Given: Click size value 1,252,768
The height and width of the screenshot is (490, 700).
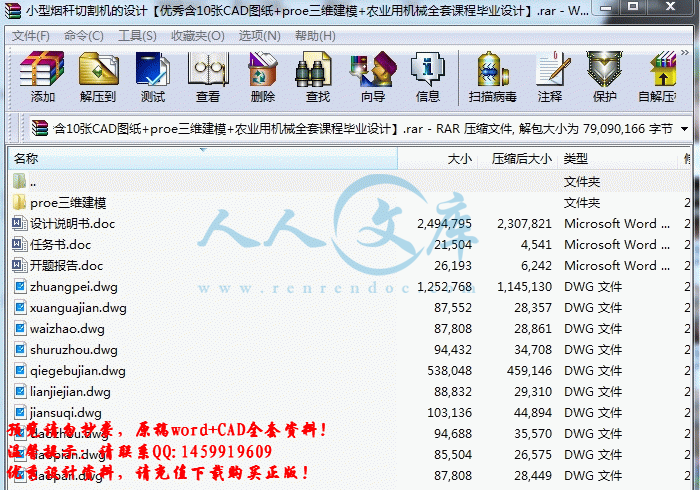Looking at the screenshot, I should tap(444, 287).
